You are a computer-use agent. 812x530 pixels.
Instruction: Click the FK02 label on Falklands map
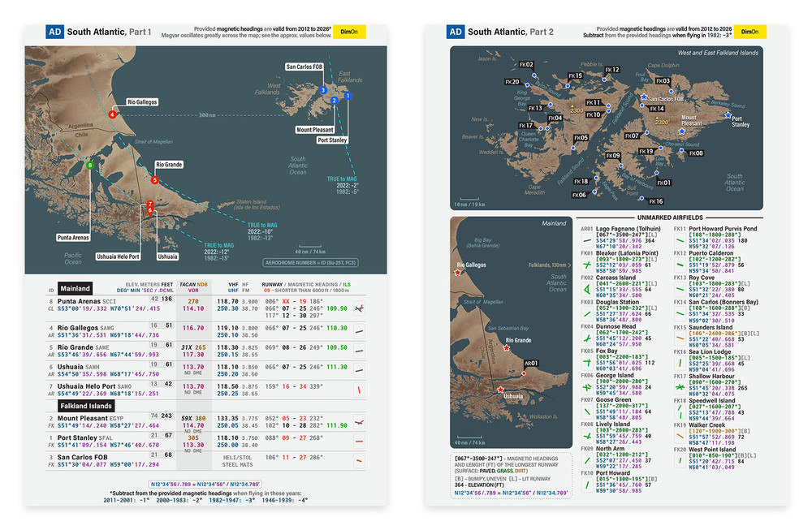(x=526, y=65)
